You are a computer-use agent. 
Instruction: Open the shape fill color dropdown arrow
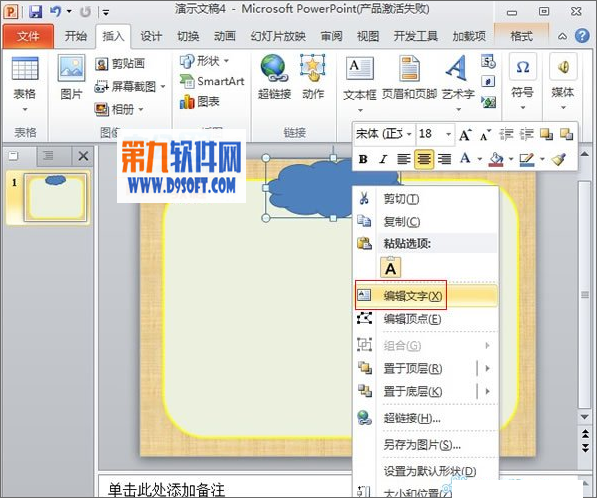pyautogui.click(x=511, y=159)
